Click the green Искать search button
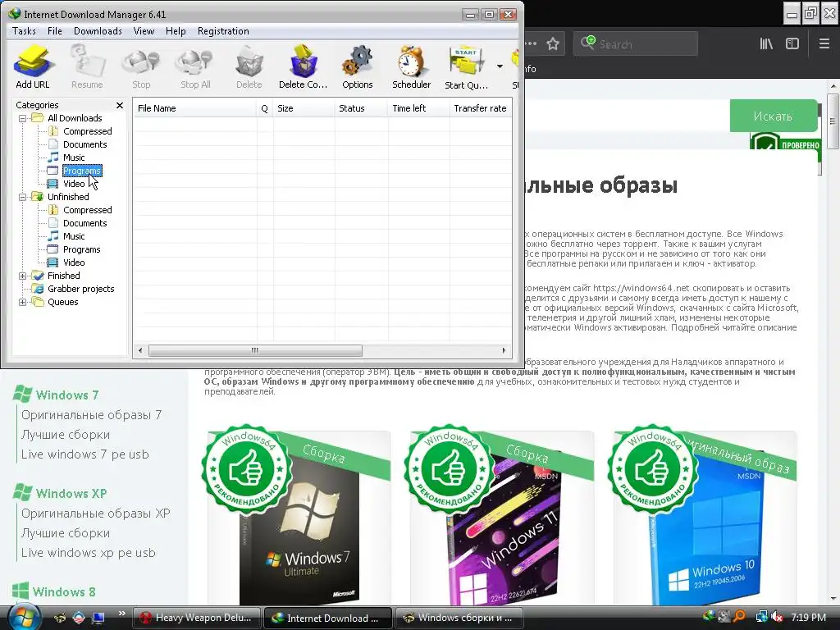Viewport: 840px width, 630px height. point(773,116)
